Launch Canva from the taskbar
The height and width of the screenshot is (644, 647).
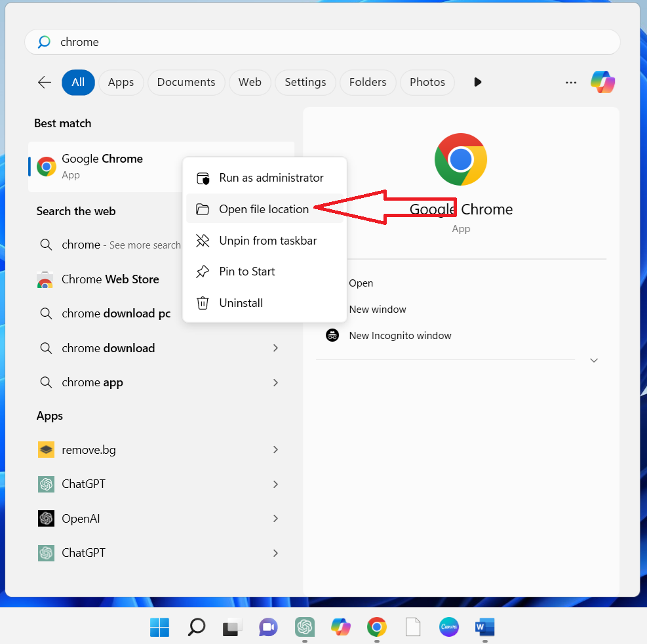pyautogui.click(x=449, y=627)
